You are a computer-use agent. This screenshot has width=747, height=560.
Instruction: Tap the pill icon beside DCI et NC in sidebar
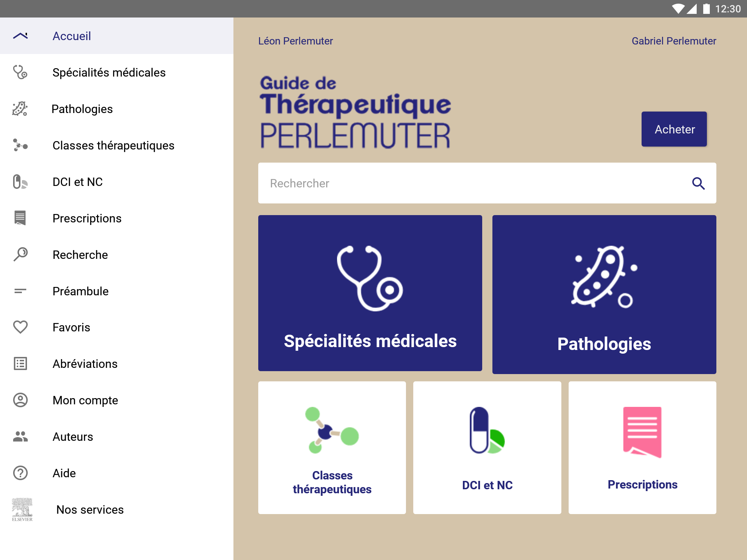point(20,182)
